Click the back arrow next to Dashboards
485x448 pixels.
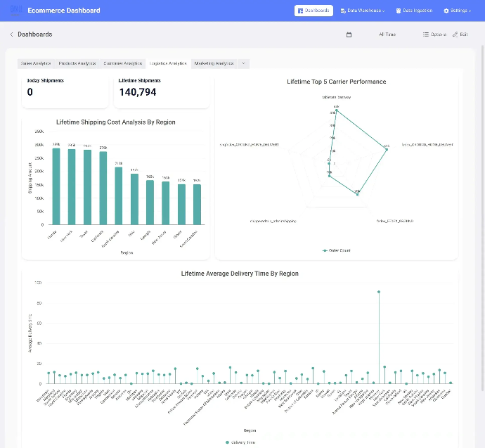11,34
